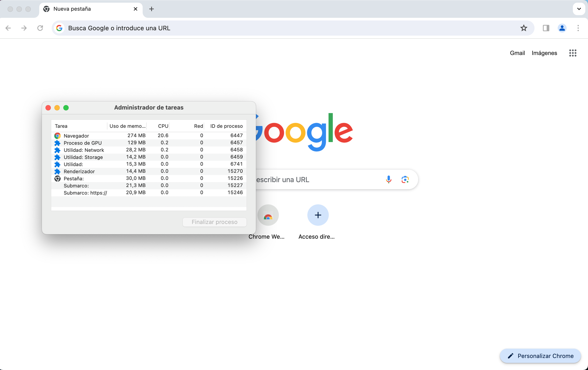The width and height of the screenshot is (588, 370).
Task: Minimize the Administrador de tareas window
Action: pos(57,108)
